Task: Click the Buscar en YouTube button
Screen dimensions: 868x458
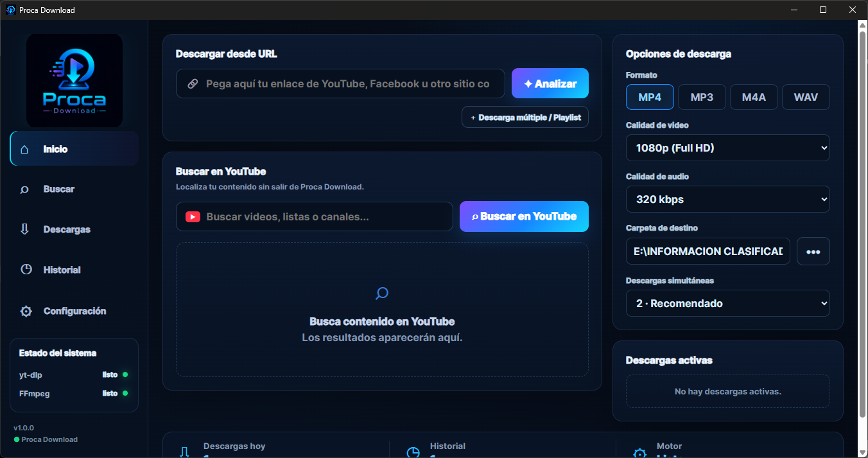Action: tap(524, 216)
